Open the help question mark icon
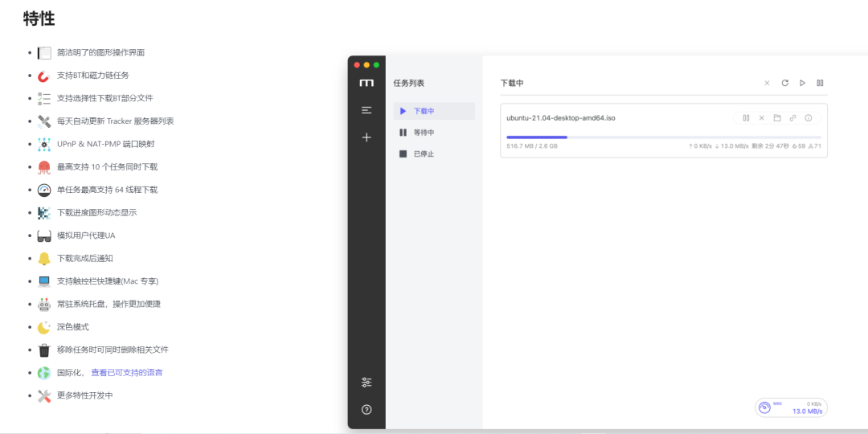Screen dimensions: 868x434 (366, 410)
